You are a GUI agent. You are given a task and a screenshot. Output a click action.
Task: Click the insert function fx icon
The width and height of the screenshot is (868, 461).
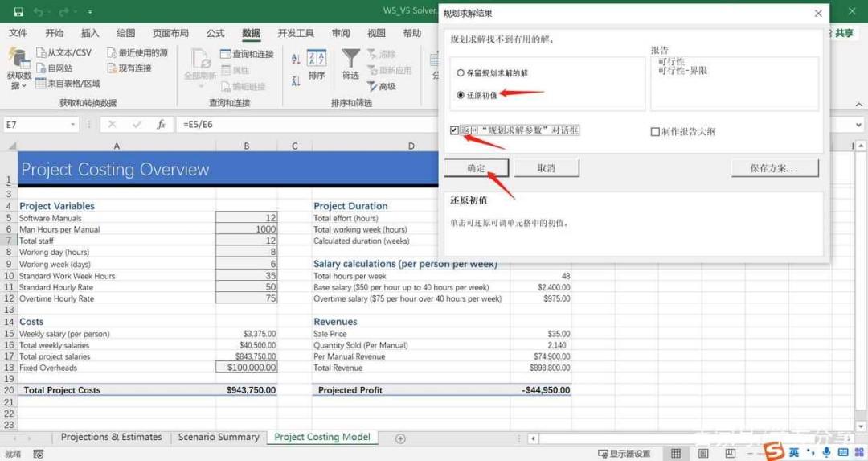click(x=161, y=125)
